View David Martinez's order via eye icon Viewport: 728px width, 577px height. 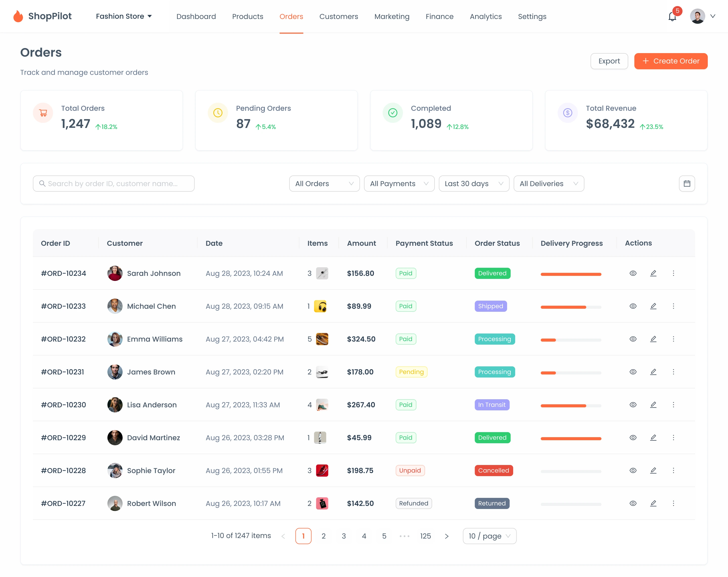pos(633,437)
